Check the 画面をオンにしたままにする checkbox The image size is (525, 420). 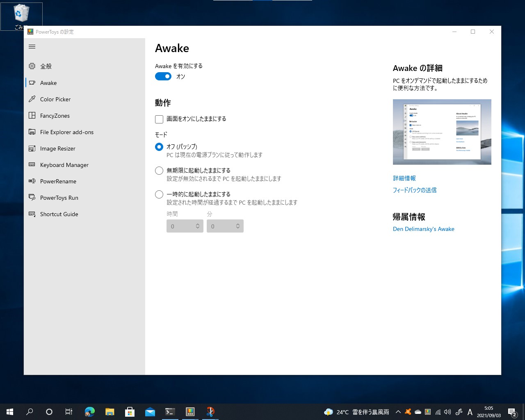[x=159, y=119]
